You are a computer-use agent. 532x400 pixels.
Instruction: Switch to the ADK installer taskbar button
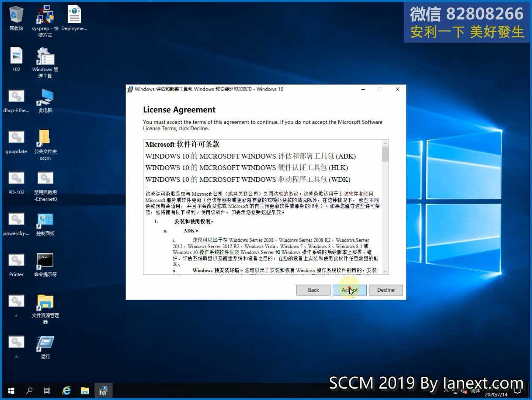point(104,391)
